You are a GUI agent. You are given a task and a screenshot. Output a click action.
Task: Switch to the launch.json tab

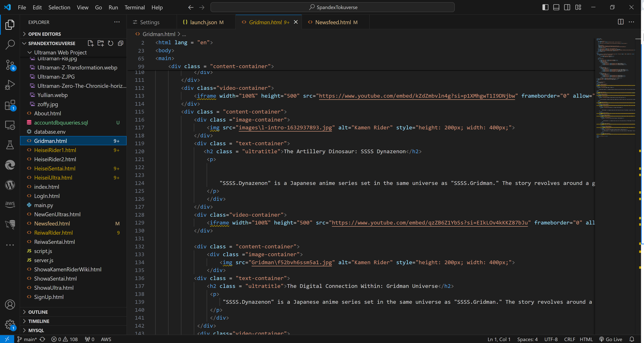[206, 22]
